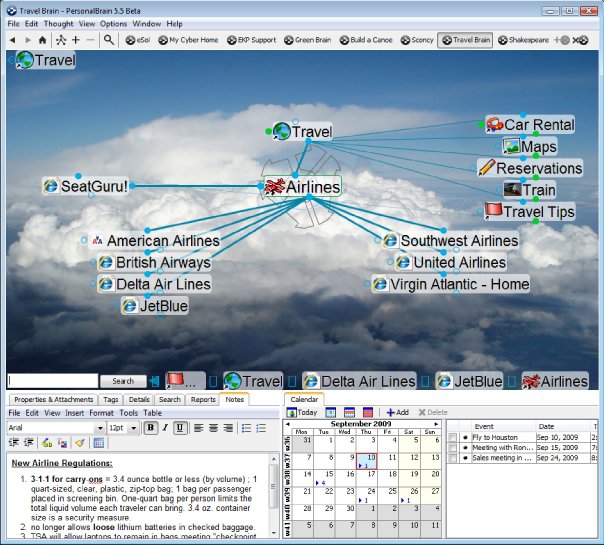Open the SeatGuru! thought

click(86, 186)
